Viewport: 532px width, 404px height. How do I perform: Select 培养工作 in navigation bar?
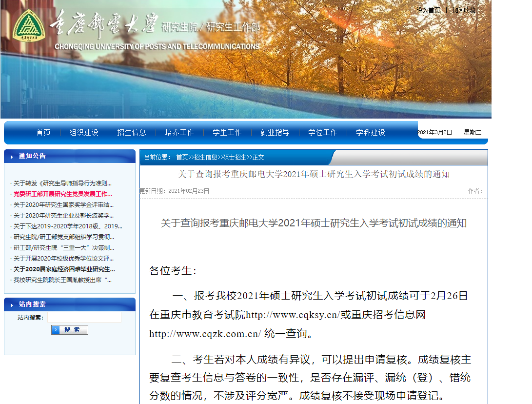point(179,132)
